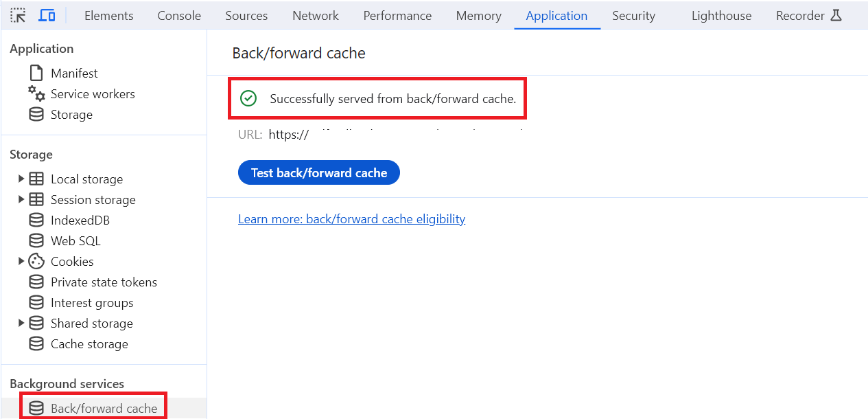
Task: Open the Private state tokens entry
Action: tap(93, 282)
